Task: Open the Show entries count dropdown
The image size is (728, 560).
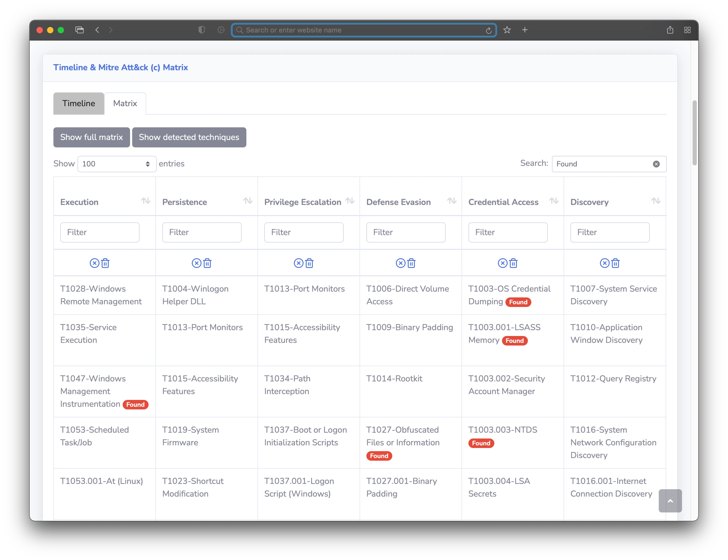Action: pyautogui.click(x=117, y=164)
